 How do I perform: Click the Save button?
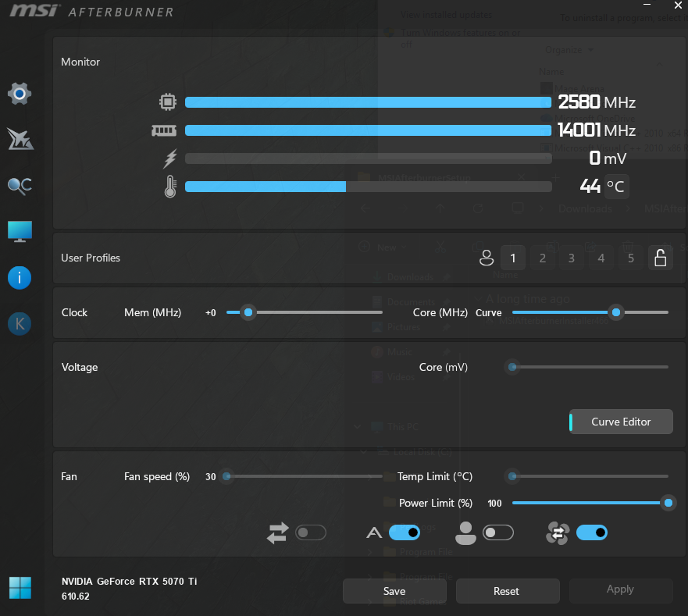coord(394,591)
